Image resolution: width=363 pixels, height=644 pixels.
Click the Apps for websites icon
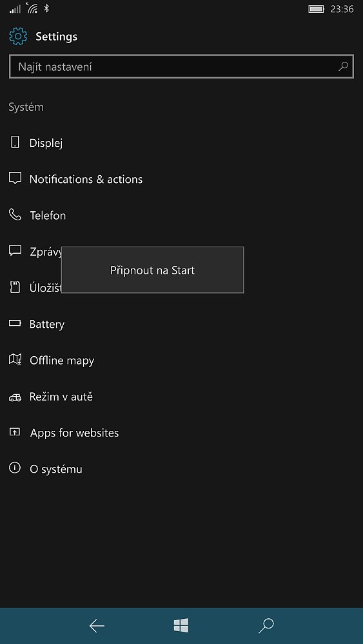point(15,432)
